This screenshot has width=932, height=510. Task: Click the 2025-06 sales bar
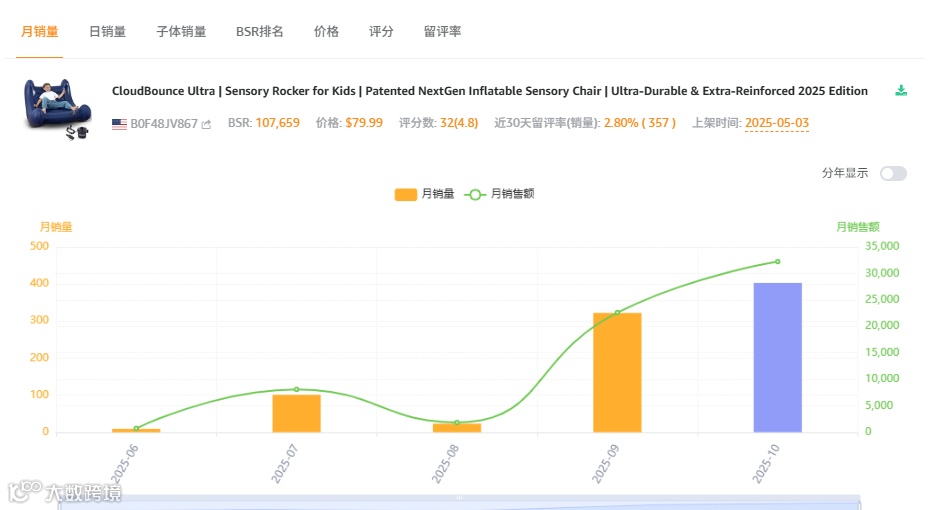(x=136, y=430)
